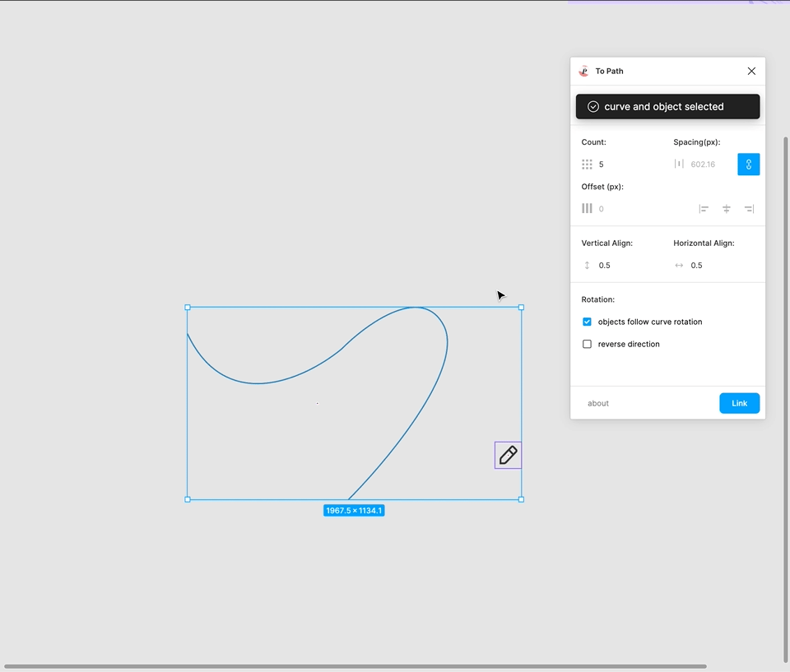This screenshot has height=672, width=790.
Task: Click the Vertical Align: label
Action: 607,243
